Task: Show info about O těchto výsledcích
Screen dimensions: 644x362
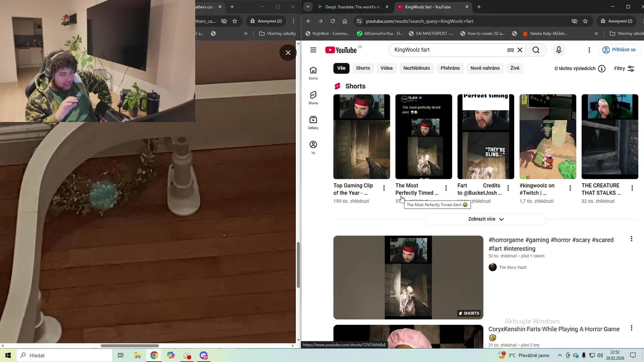Action: (602, 68)
